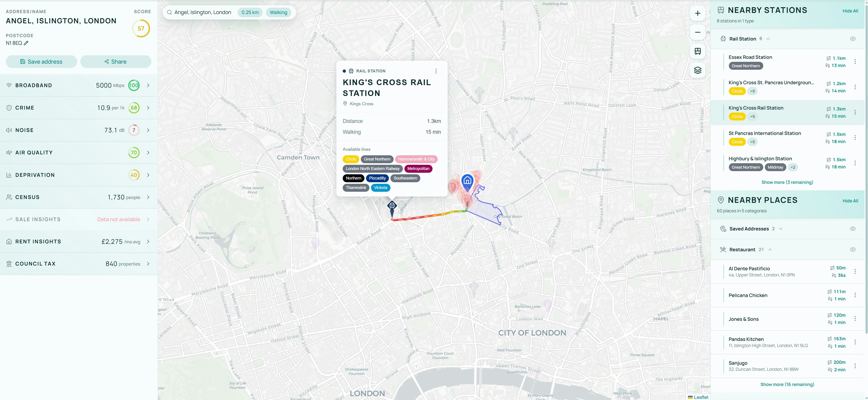868x400 pixels.
Task: Hide all nearby places
Action: tap(850, 201)
